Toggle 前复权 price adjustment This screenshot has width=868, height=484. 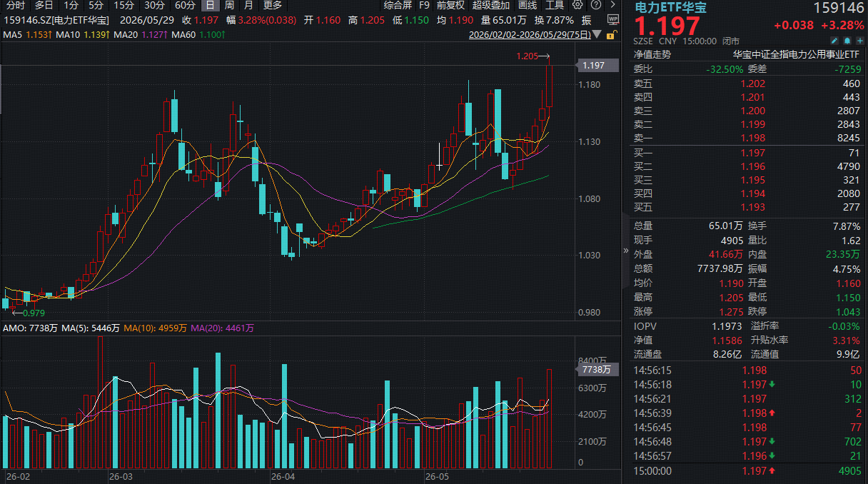450,5
